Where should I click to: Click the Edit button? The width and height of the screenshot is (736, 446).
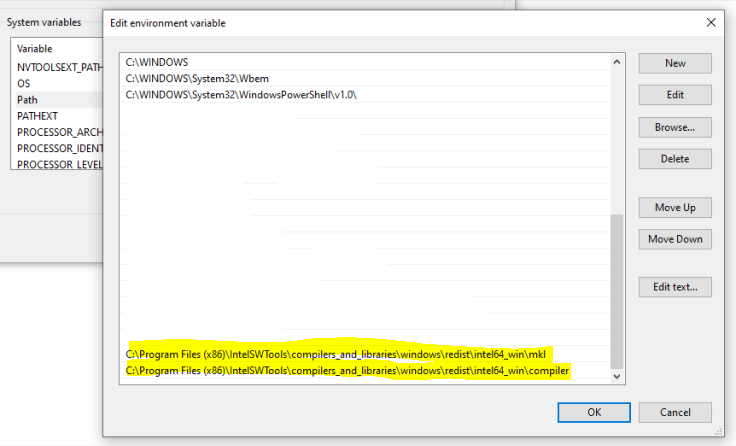(675, 95)
